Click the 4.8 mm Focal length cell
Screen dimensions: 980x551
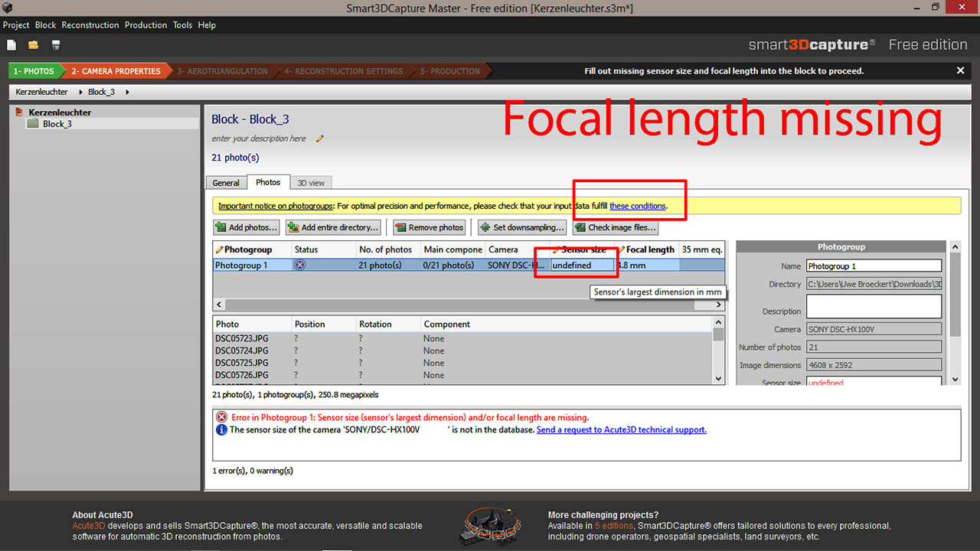click(x=647, y=265)
